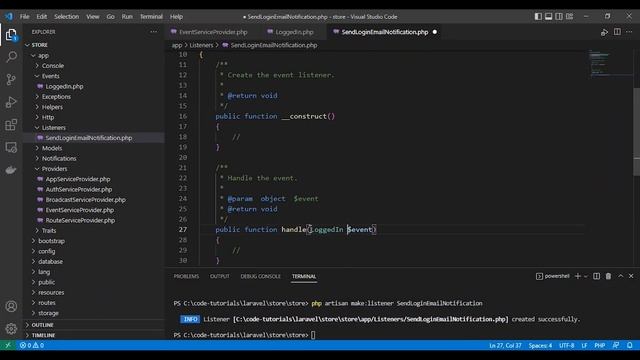Image resolution: width=640 pixels, height=360 pixels.
Task: Collapse the STORE root folder
Action: (x=40, y=45)
